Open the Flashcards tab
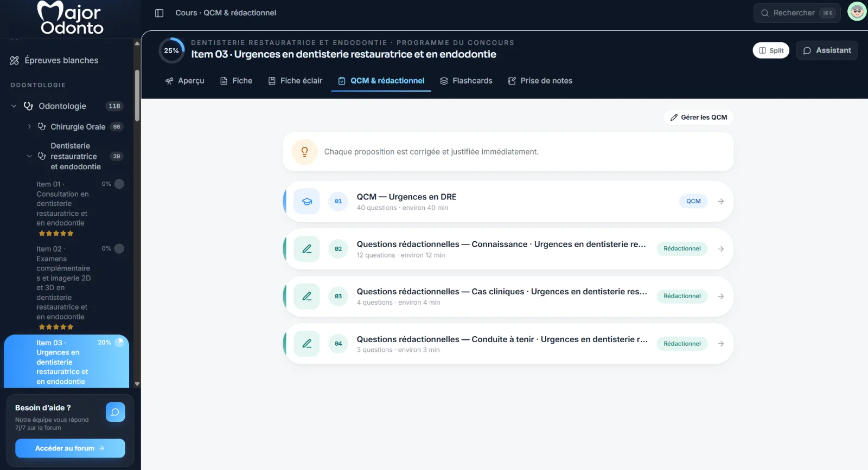The height and width of the screenshot is (470, 868). (466, 81)
